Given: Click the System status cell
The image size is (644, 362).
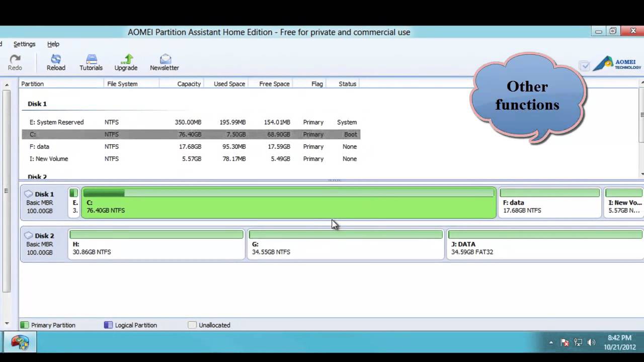Looking at the screenshot, I should [347, 122].
